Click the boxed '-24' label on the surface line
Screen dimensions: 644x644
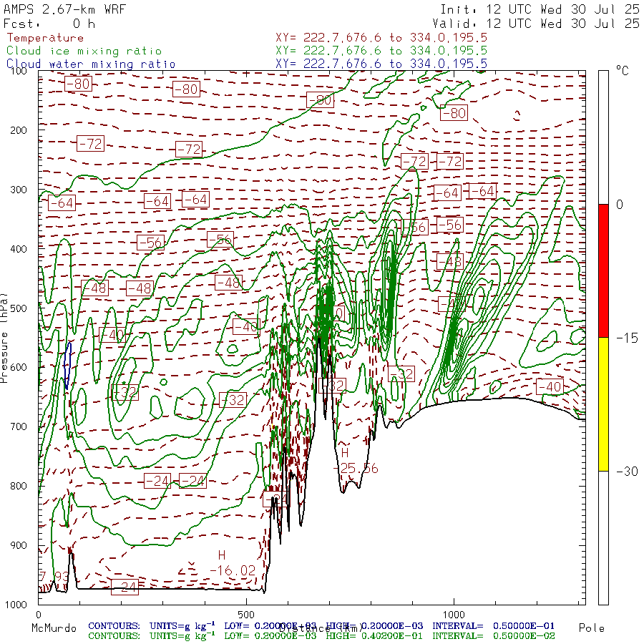[x=125, y=587]
